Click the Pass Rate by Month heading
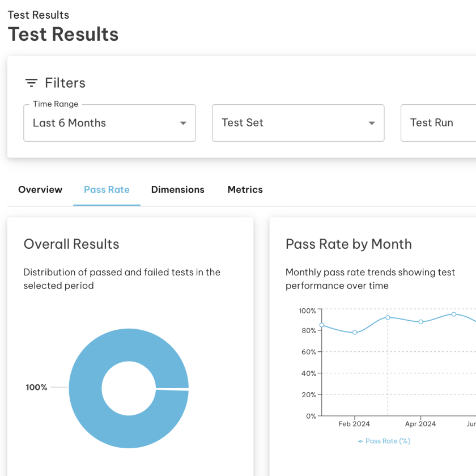 pyautogui.click(x=349, y=244)
